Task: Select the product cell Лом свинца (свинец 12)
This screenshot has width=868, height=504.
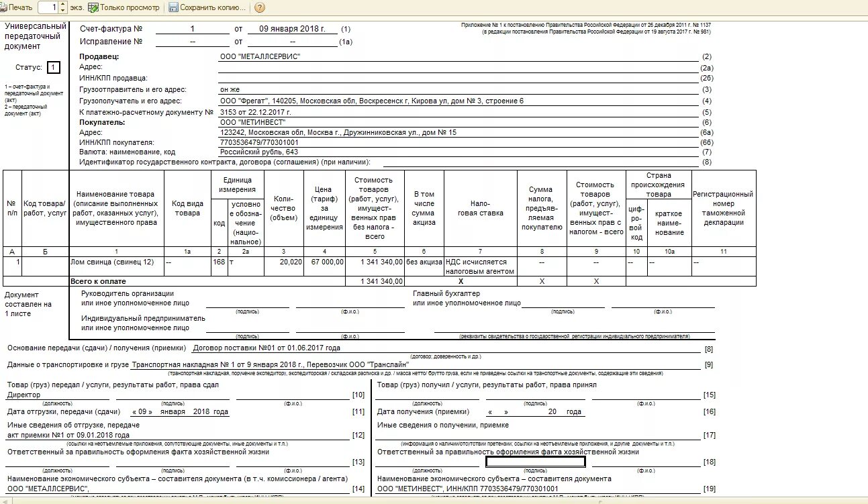Action: pos(117,266)
